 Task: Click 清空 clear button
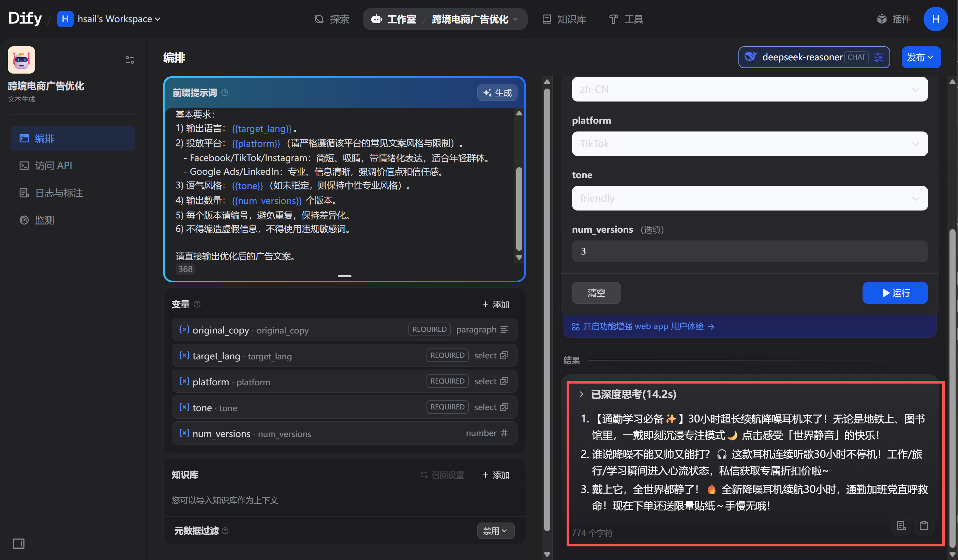597,293
